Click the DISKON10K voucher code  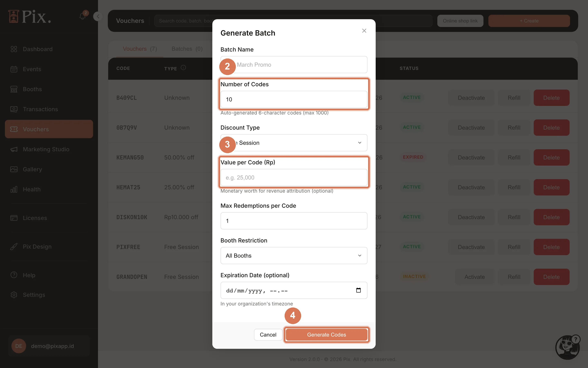[132, 217]
